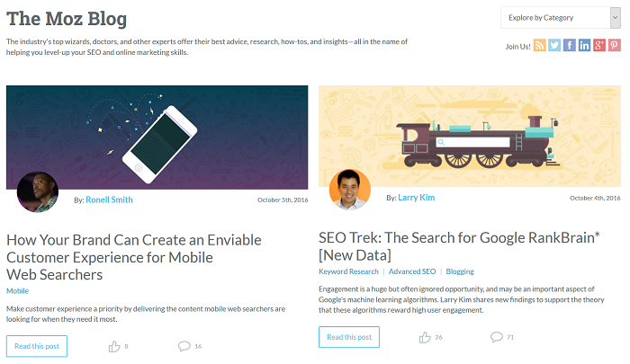630x364 pixels.
Task: Open the Google Plus icon
Action: 599,46
